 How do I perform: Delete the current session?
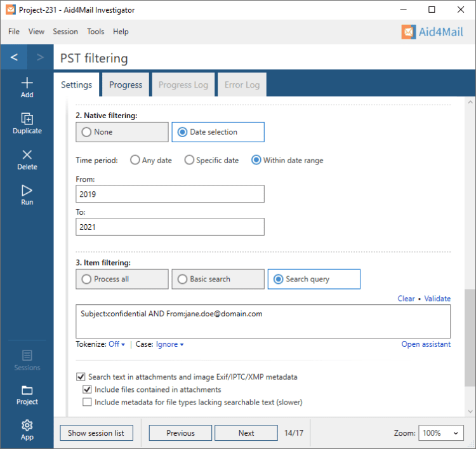coord(27,160)
